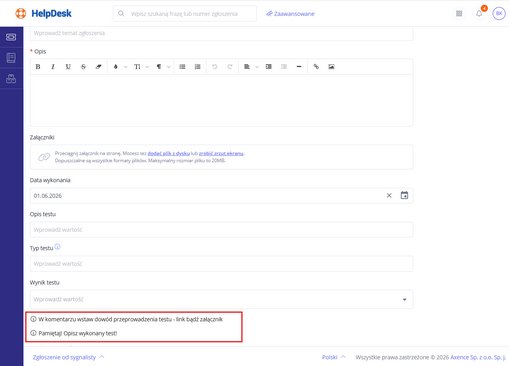The width and height of the screenshot is (509, 366).
Task: Click the search magnifier icon
Action: [121, 14]
